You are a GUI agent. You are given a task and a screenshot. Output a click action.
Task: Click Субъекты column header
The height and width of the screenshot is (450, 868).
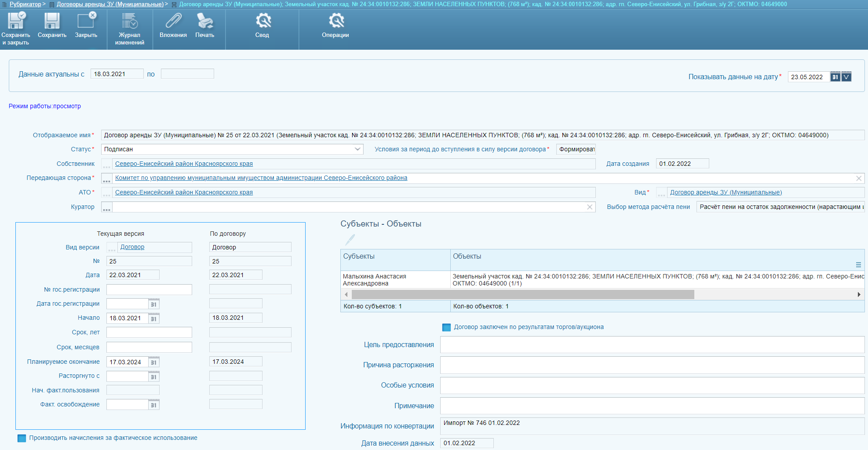coord(395,260)
